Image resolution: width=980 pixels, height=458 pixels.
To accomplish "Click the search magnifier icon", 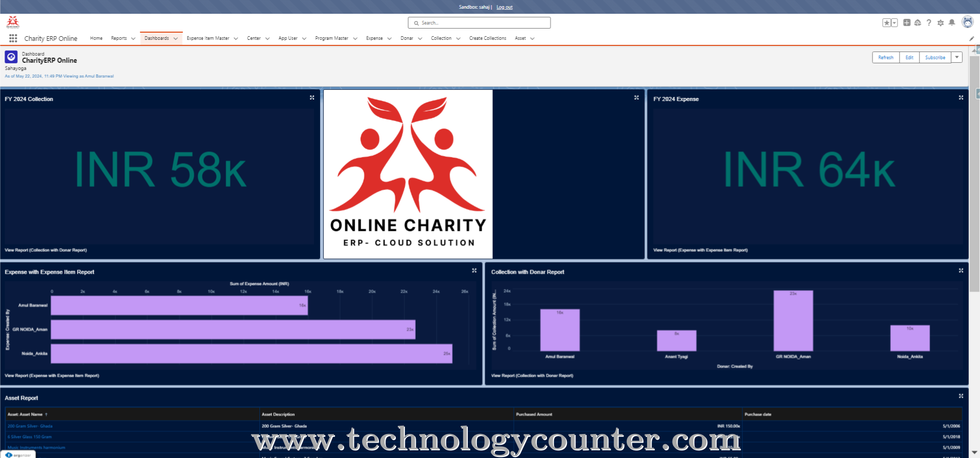I will coord(416,23).
